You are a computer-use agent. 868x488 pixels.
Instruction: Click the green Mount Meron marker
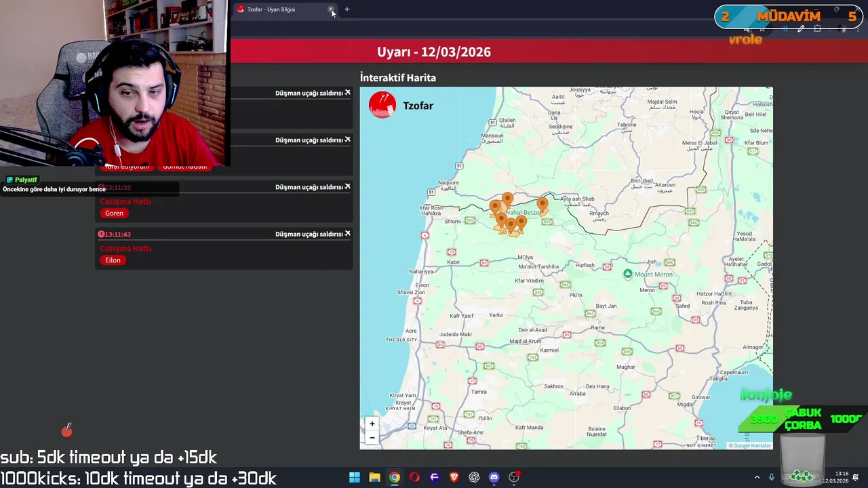(628, 274)
